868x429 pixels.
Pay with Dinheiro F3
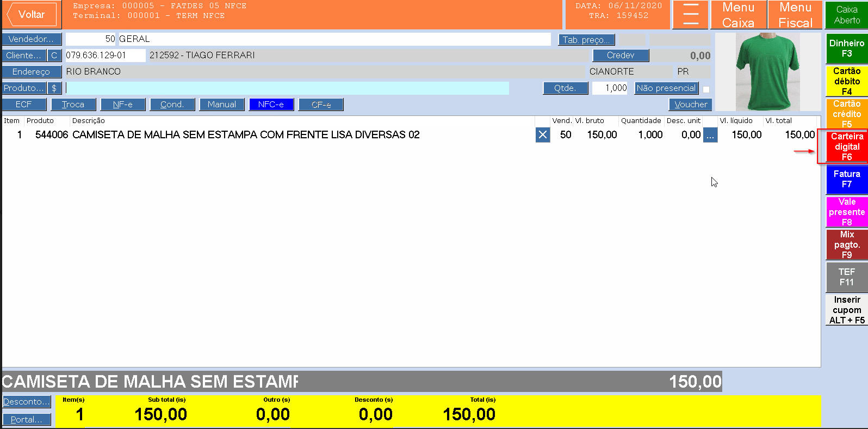click(x=847, y=48)
